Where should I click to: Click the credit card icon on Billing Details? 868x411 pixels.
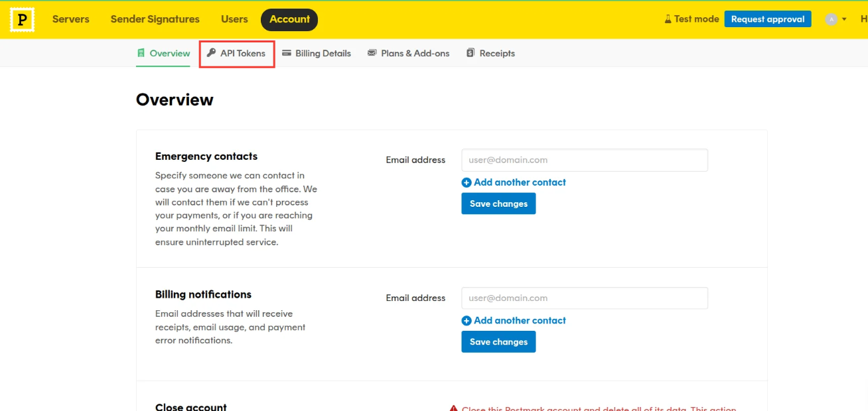[287, 53]
